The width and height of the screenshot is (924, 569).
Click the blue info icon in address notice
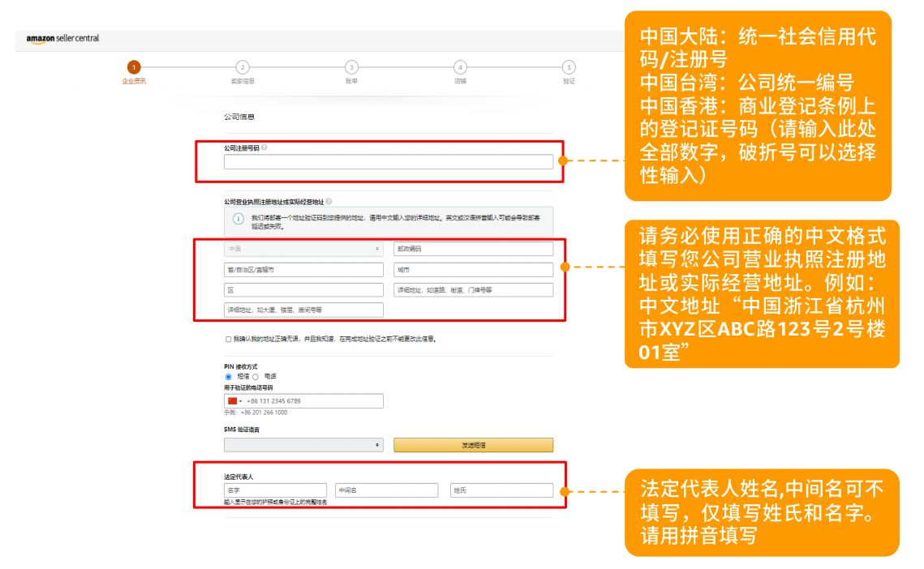(x=239, y=220)
